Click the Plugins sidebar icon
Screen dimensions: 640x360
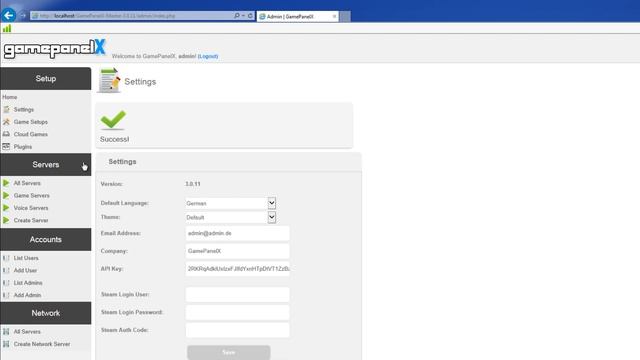(6, 146)
